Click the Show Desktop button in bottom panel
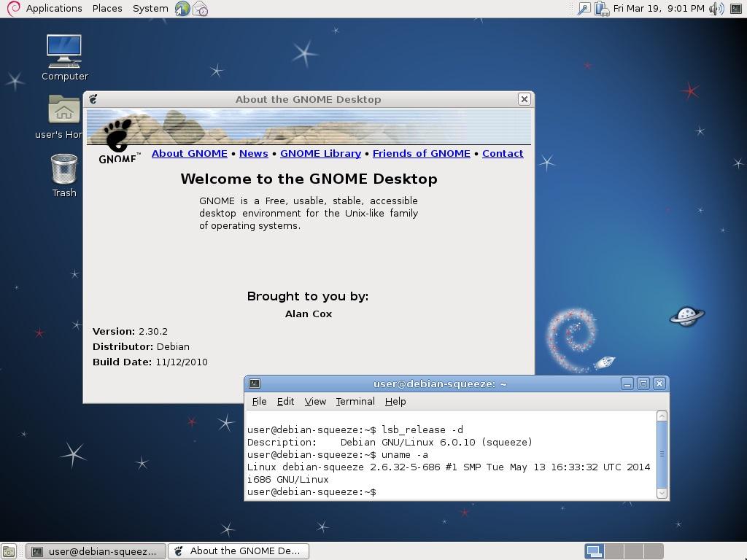The width and height of the screenshot is (747, 560). 9,551
